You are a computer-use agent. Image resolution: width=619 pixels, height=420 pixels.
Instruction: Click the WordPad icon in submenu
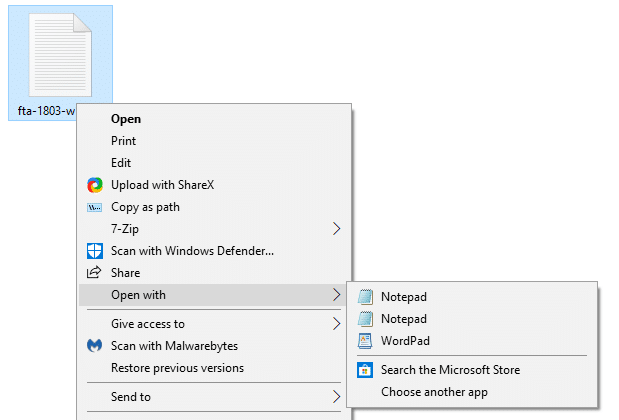click(x=365, y=341)
